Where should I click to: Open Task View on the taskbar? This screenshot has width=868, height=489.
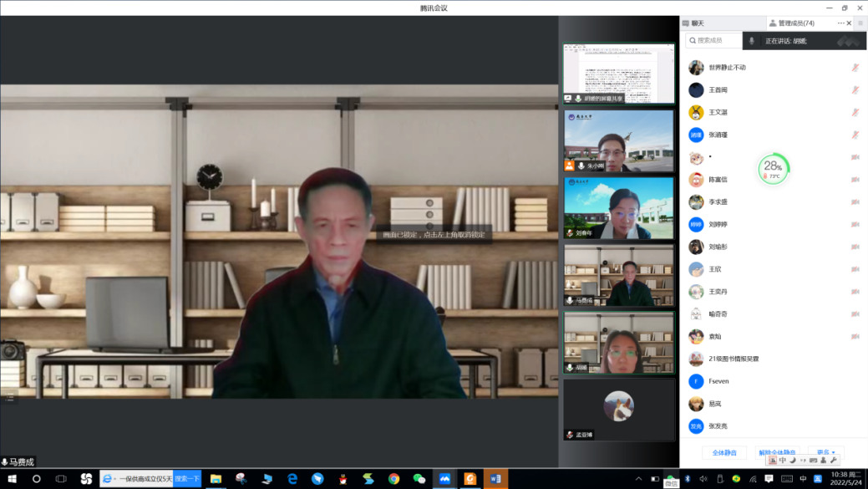pyautogui.click(x=61, y=479)
